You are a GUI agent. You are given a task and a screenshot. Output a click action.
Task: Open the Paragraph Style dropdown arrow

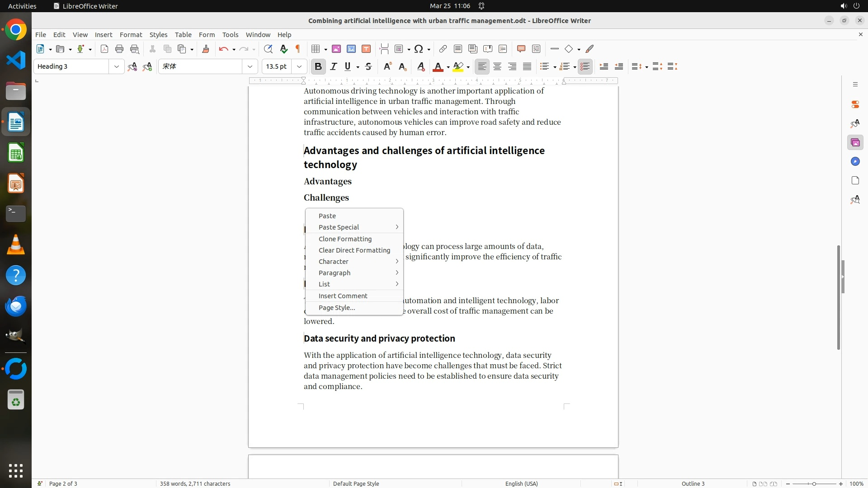pyautogui.click(x=116, y=66)
